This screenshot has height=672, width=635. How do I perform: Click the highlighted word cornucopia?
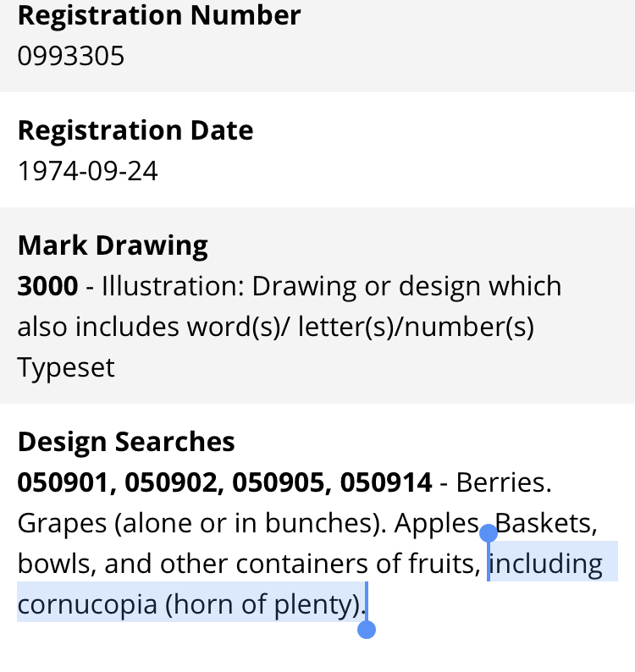(87, 604)
